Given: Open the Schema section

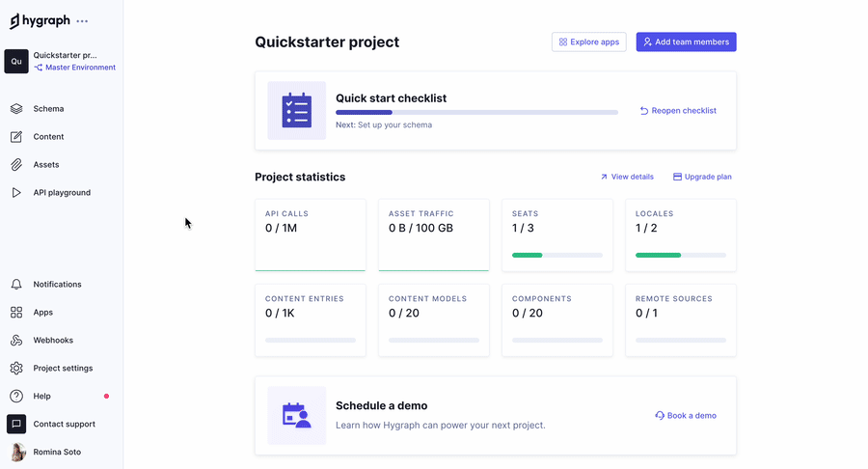Looking at the screenshot, I should tap(48, 109).
